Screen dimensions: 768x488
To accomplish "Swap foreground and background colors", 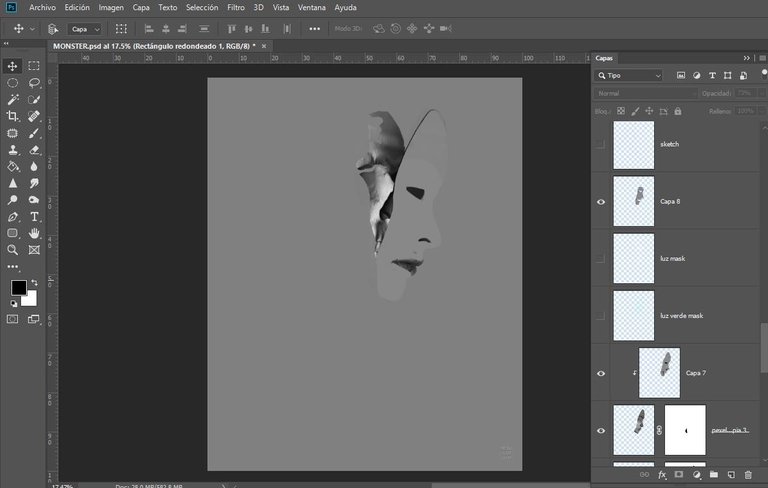I will click(x=34, y=283).
